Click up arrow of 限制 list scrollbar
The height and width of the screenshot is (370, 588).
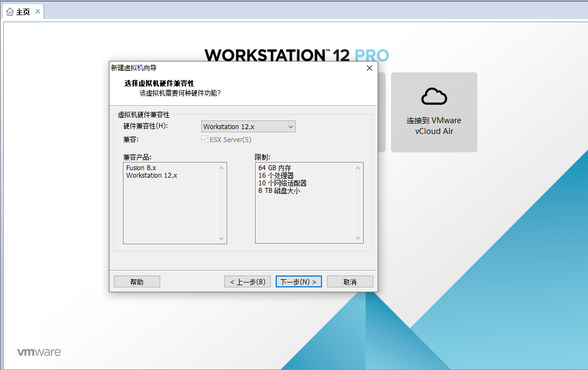pyautogui.click(x=358, y=168)
